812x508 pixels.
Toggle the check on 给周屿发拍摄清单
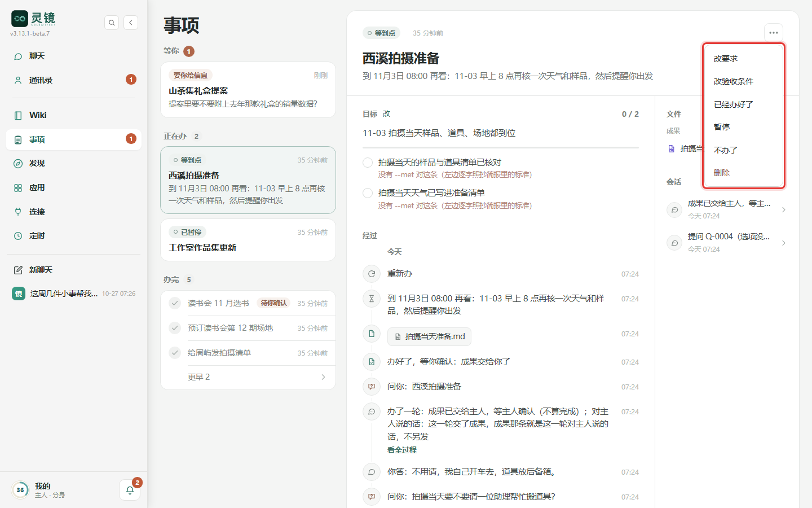coord(175,353)
